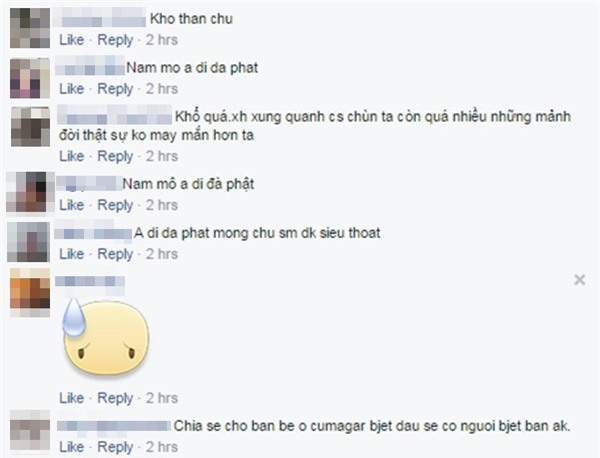This screenshot has width=600, height=458.
Task: Reply to the 'Chia se cho ban be' comment
Action: tap(115, 447)
